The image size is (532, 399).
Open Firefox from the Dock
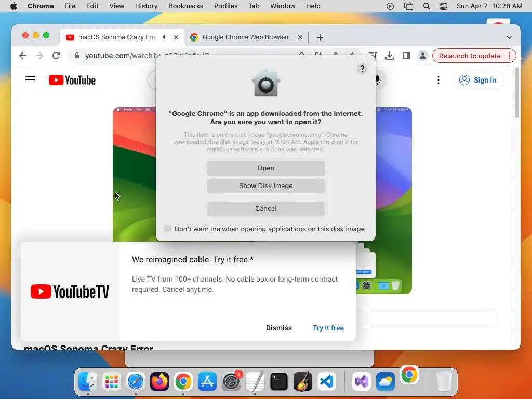[x=159, y=381]
